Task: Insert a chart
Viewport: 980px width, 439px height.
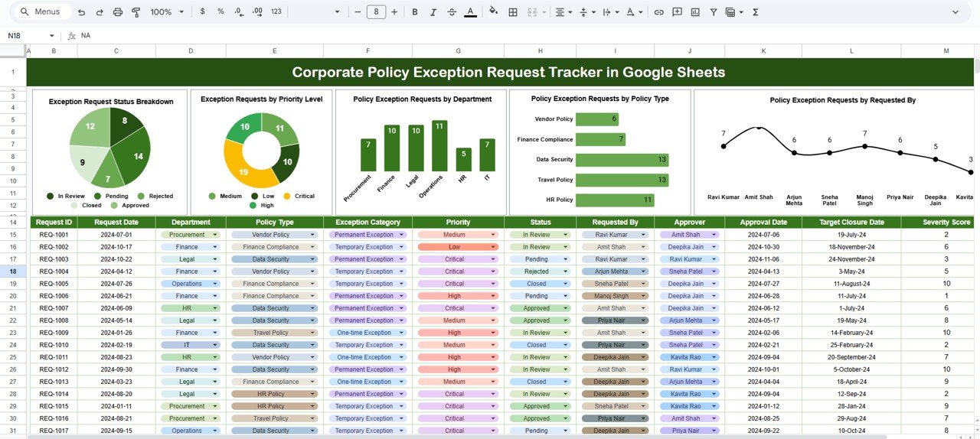Action: click(x=695, y=12)
